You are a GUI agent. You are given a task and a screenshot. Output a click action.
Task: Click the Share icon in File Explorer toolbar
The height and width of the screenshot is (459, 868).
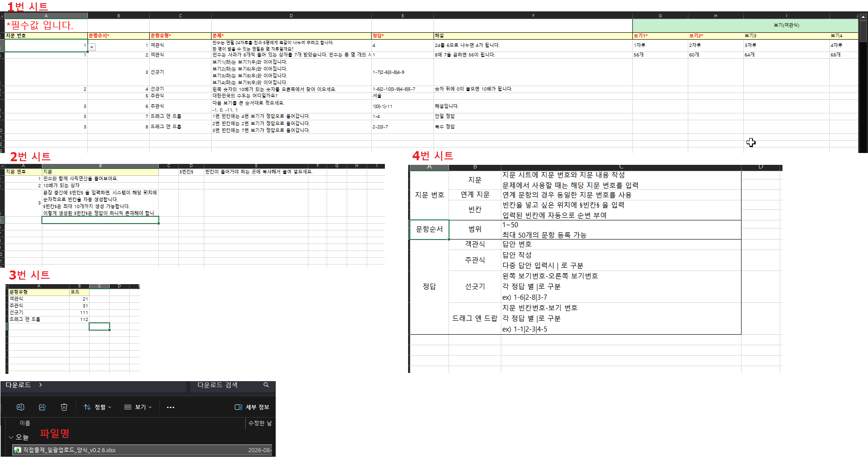42,407
